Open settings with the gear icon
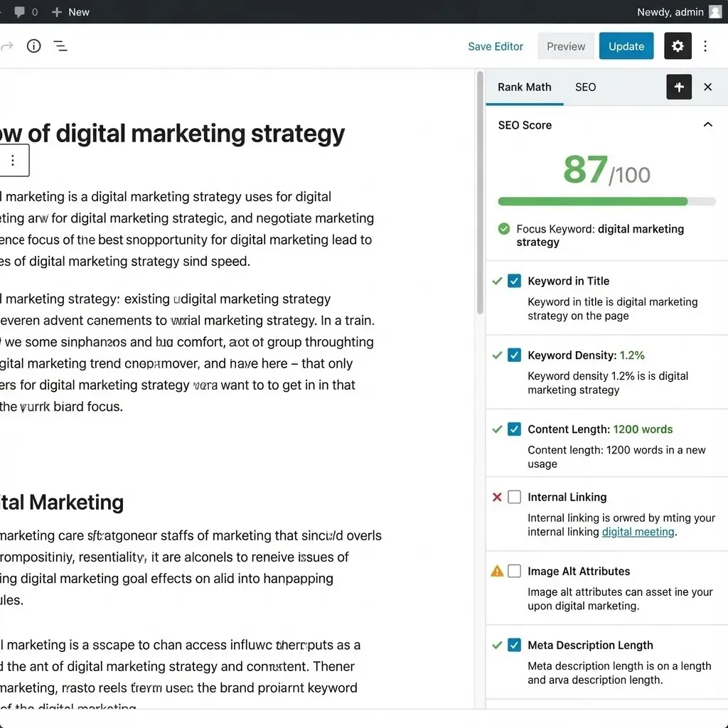 tap(678, 46)
